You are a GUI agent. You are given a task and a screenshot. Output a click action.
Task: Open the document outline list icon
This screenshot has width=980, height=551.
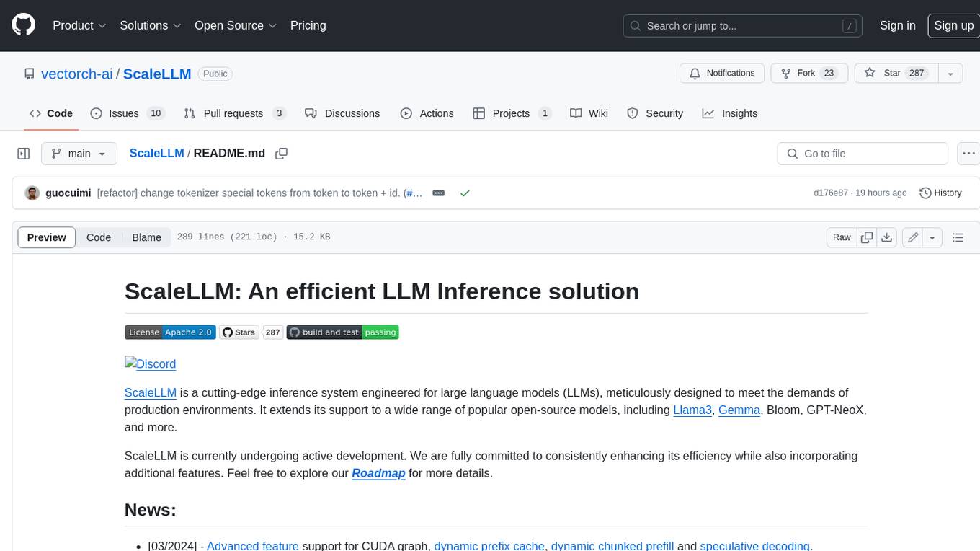tap(958, 237)
